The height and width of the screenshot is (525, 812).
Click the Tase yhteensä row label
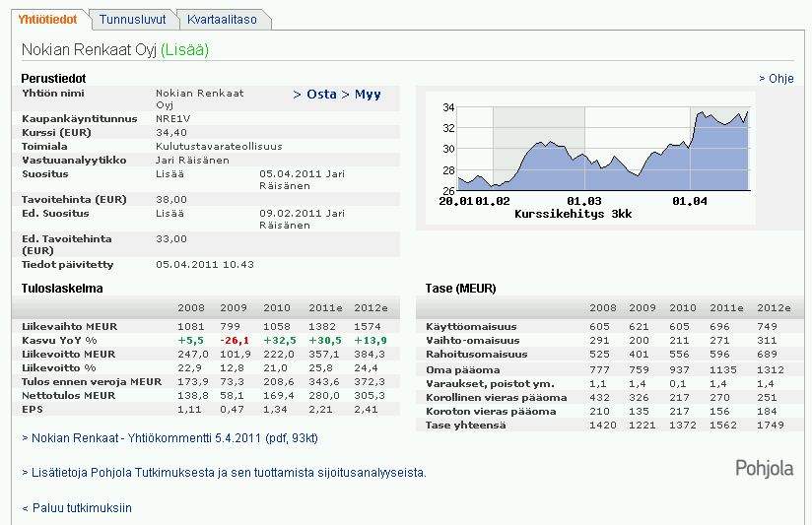(x=466, y=426)
